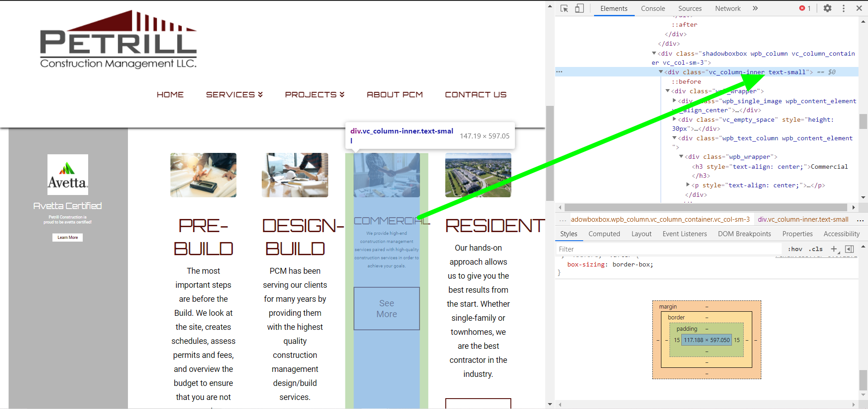Click the red error count indicator
The width and height of the screenshot is (868, 409).
805,8
